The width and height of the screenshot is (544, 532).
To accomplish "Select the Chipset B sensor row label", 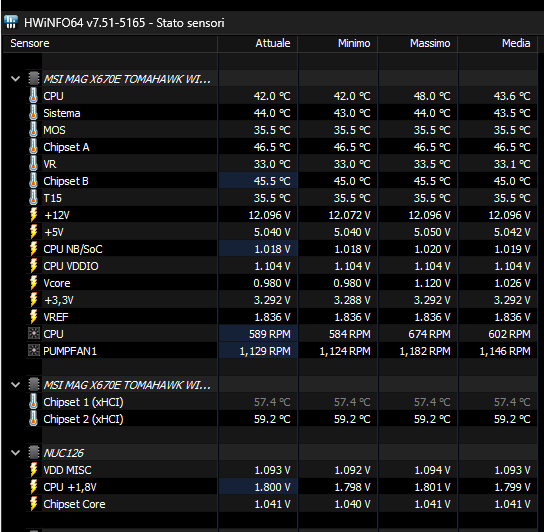I will click(66, 181).
